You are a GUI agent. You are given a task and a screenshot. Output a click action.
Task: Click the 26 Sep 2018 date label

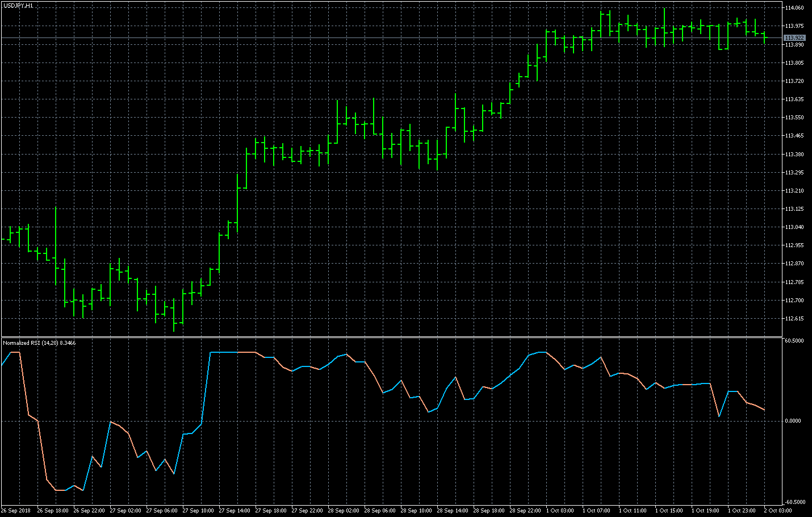[x=16, y=511]
